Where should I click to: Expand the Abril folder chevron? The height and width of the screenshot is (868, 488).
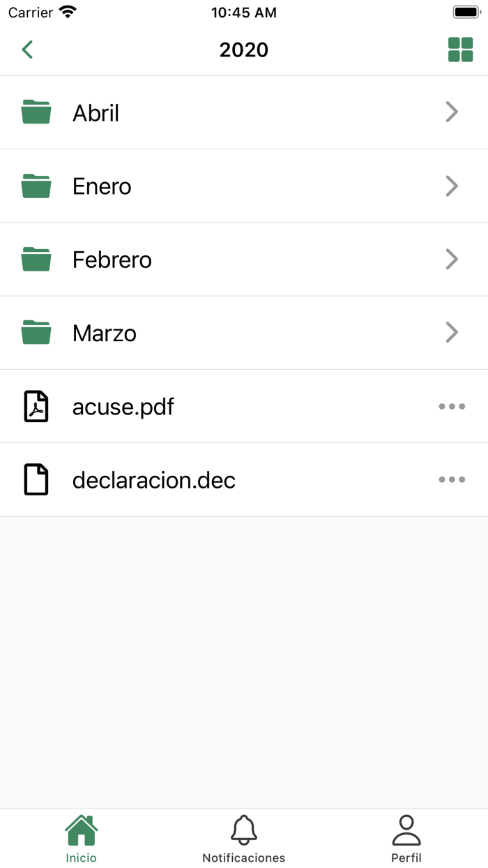point(452,112)
